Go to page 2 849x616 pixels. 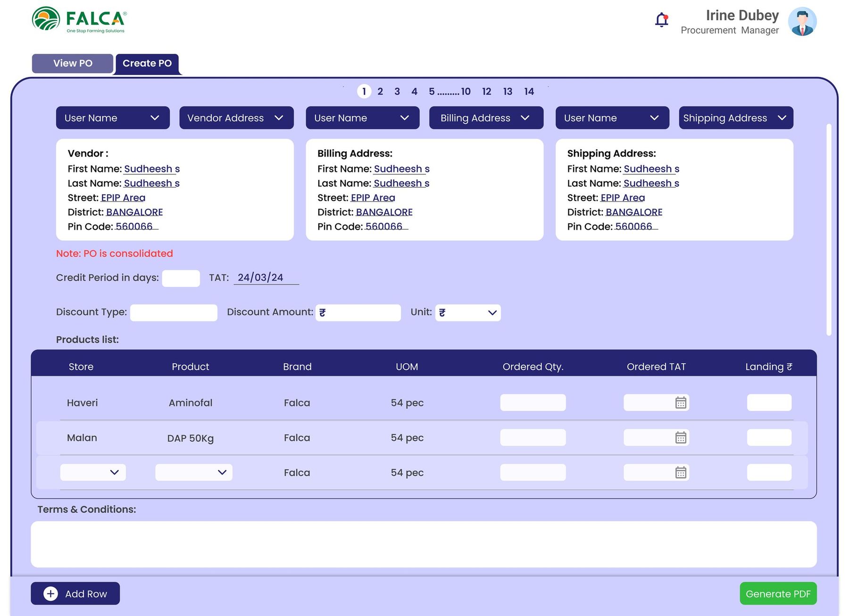[x=380, y=92]
